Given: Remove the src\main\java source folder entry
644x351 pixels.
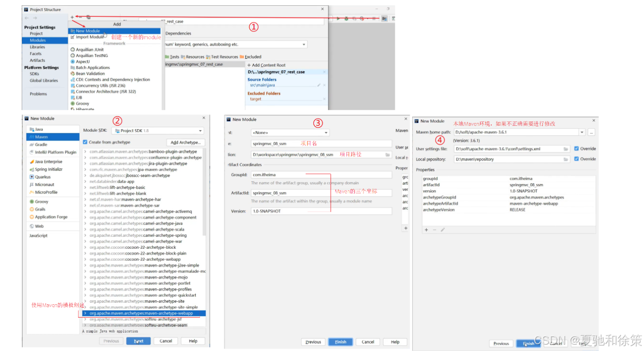Looking at the screenshot, I should pyautogui.click(x=324, y=85).
